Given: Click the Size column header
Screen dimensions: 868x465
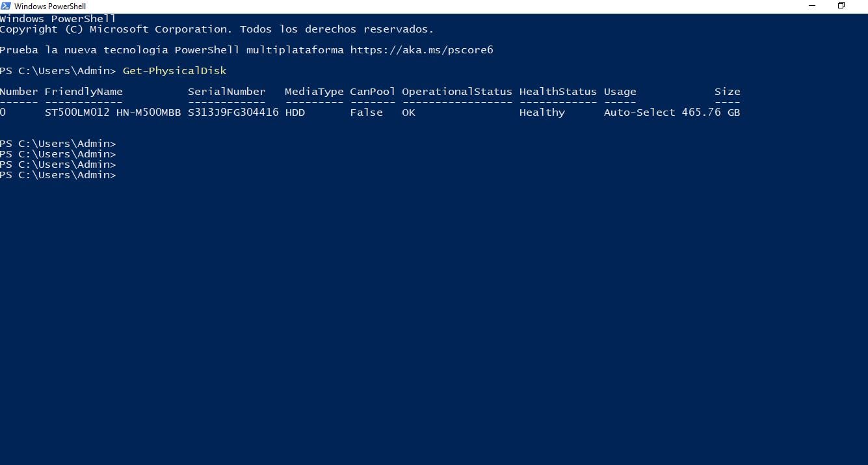Looking at the screenshot, I should point(727,92).
